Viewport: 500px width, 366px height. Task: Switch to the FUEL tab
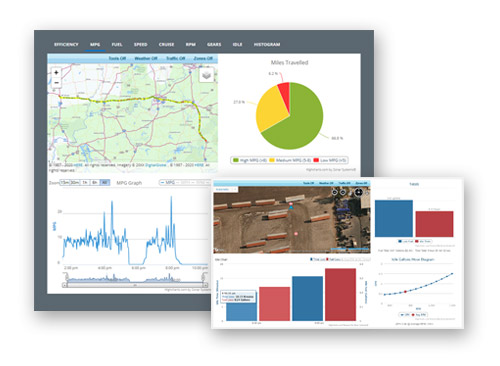pos(117,44)
